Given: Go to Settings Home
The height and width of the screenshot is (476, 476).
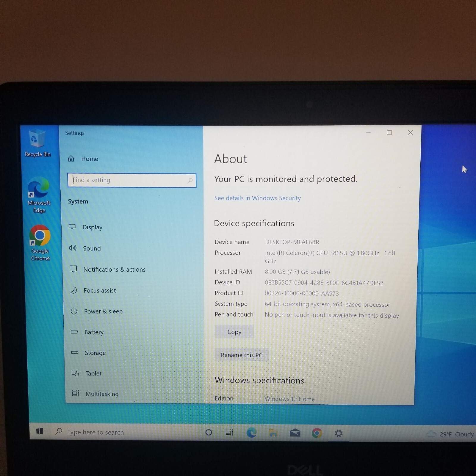Looking at the screenshot, I should (90, 159).
